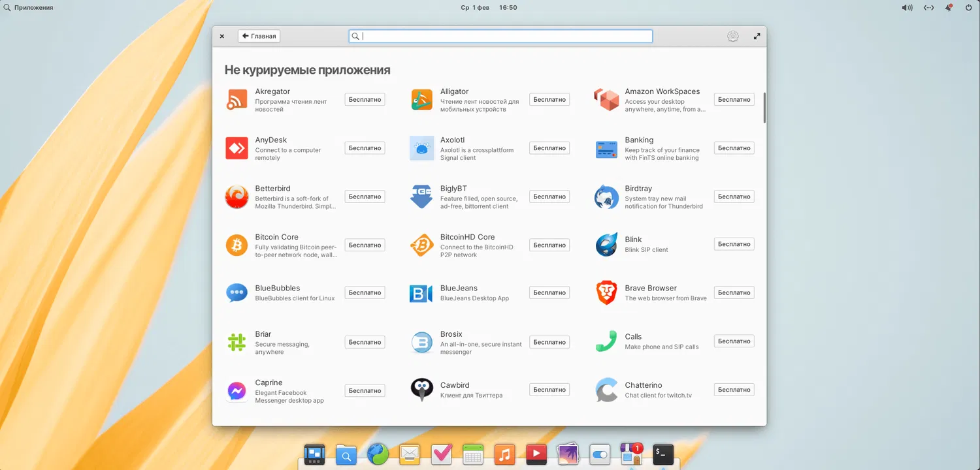Click Бесплатно for Amazon WorkSpaces
This screenshot has height=470, width=980.
click(x=734, y=100)
